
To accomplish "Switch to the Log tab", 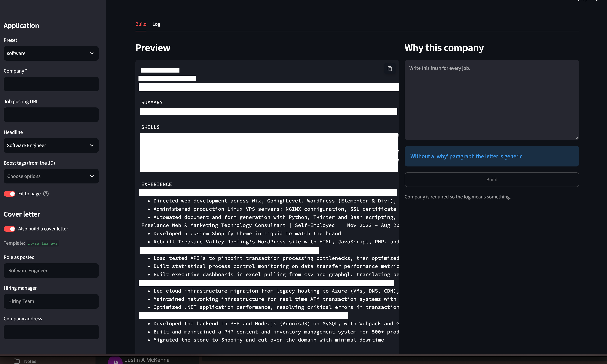I will [x=156, y=24].
